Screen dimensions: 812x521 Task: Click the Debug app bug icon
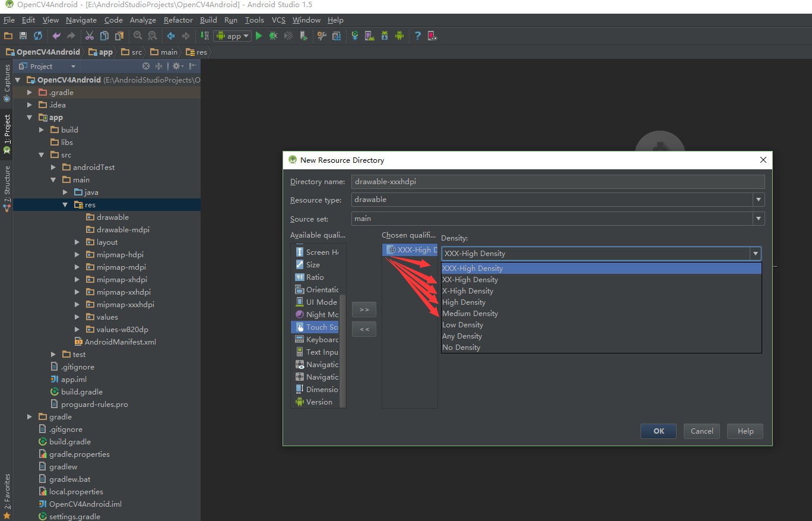pyautogui.click(x=274, y=36)
